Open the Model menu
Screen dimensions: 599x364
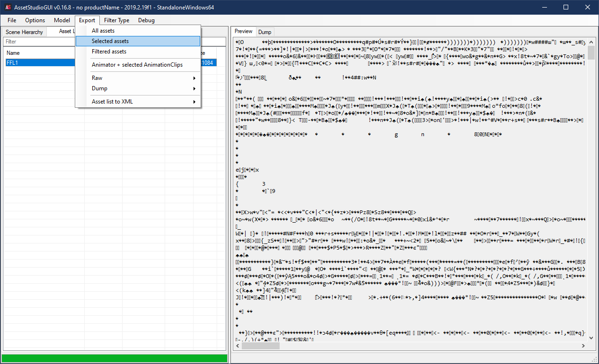coord(62,20)
